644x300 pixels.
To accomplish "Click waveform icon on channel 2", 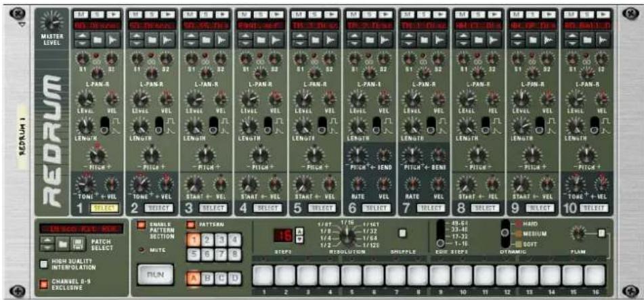I will 167,40.
